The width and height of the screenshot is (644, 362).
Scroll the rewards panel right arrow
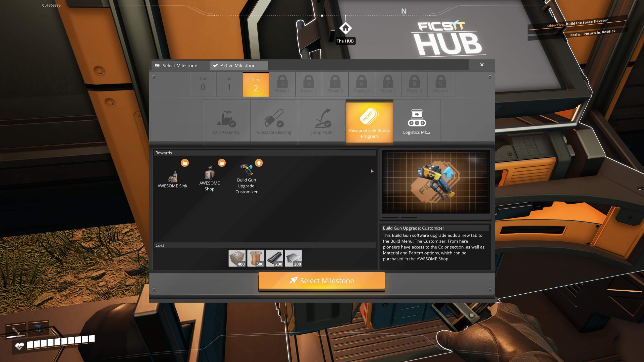coord(372,171)
